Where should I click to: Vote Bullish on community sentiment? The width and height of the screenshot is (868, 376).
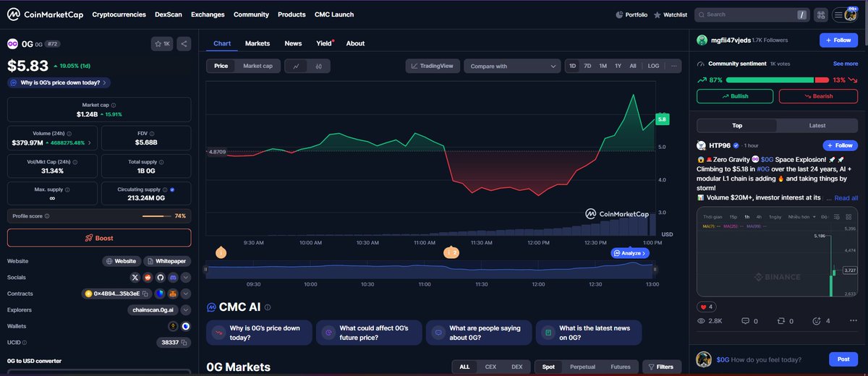tap(735, 96)
